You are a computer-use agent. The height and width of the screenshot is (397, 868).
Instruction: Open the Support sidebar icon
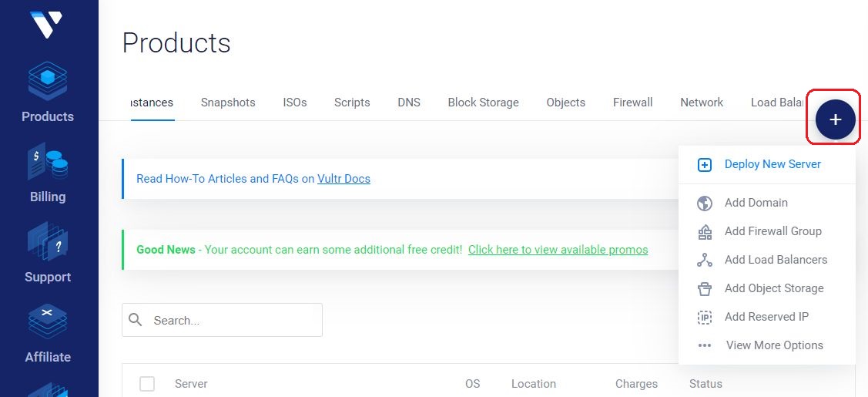(48, 241)
